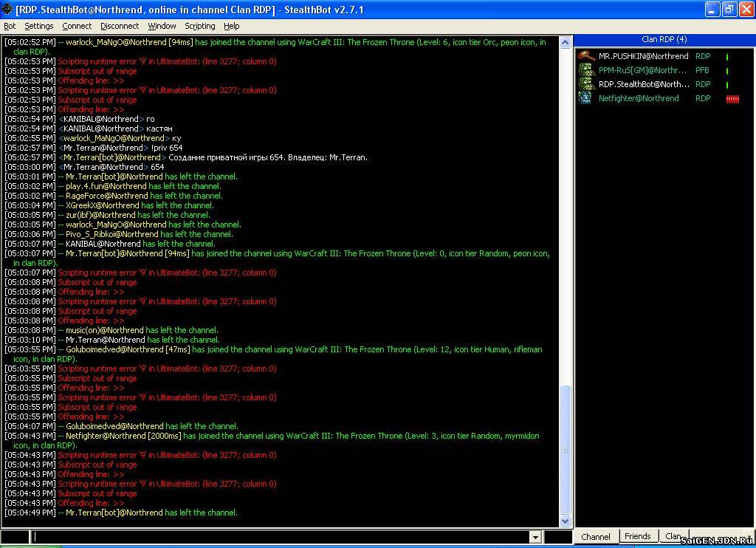
Task: Select Netfighter@Northrend in user list
Action: click(x=639, y=98)
